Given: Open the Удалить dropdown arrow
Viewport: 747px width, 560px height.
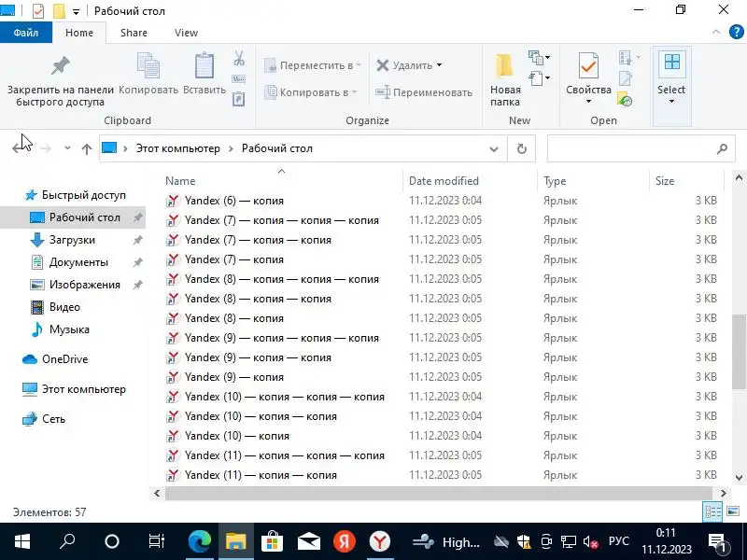Looking at the screenshot, I should point(439,64).
